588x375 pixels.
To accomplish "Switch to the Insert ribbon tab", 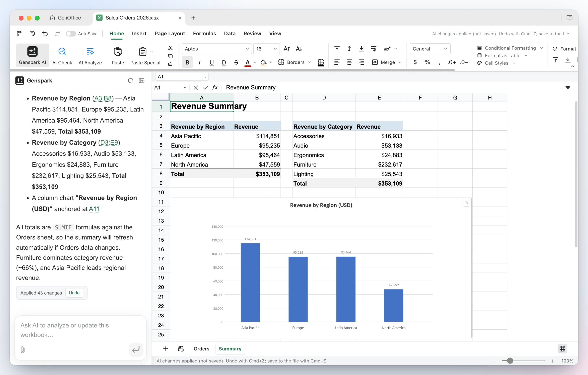I will tap(139, 34).
